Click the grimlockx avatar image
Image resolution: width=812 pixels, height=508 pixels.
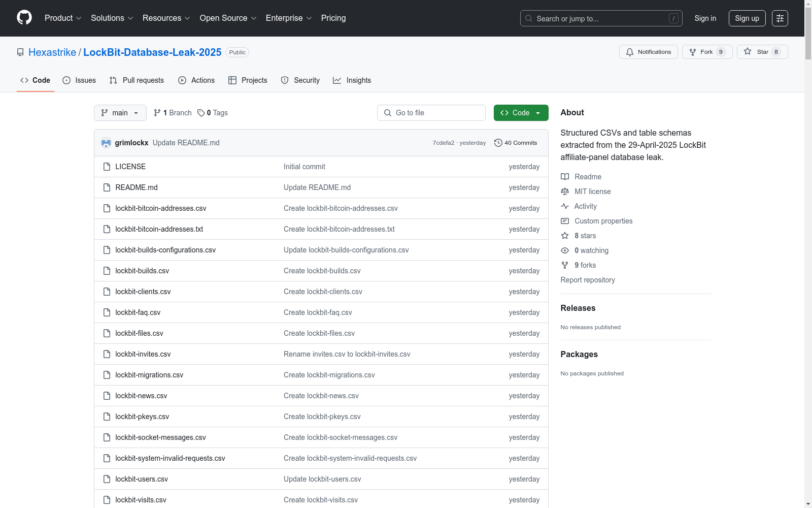pos(106,143)
